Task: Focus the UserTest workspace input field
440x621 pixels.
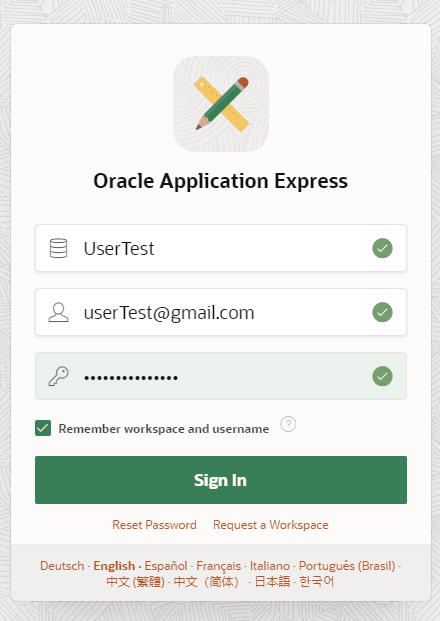Action: 221,248
